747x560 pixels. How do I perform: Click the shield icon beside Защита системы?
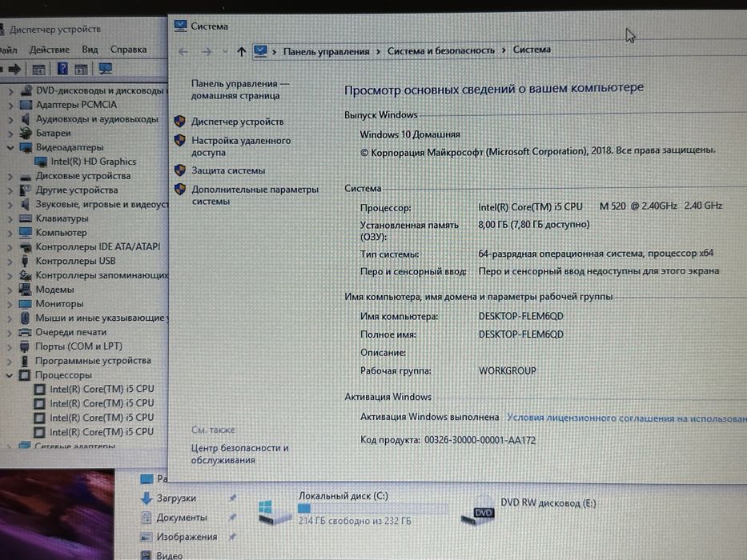pyautogui.click(x=179, y=170)
